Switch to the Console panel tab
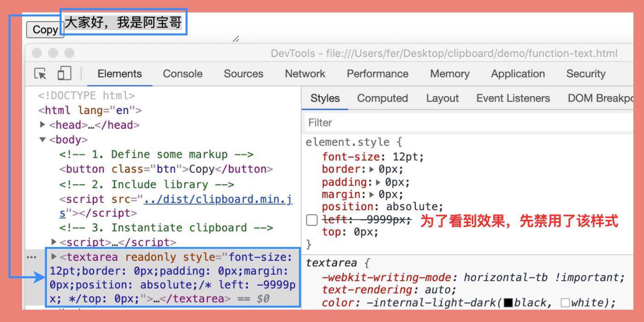Screen dimensions: 644x322 (183, 74)
